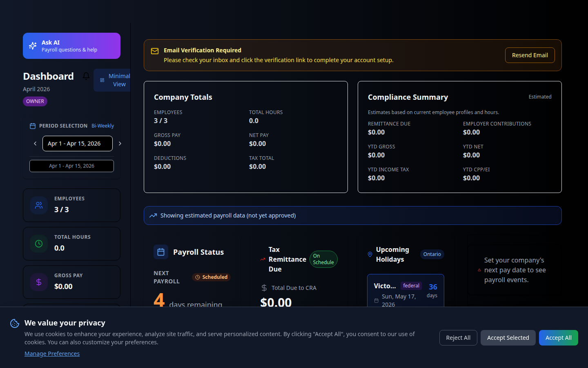Click the Employees sidebar people icon
Viewport: 588px width, 368px height.
pyautogui.click(x=39, y=205)
